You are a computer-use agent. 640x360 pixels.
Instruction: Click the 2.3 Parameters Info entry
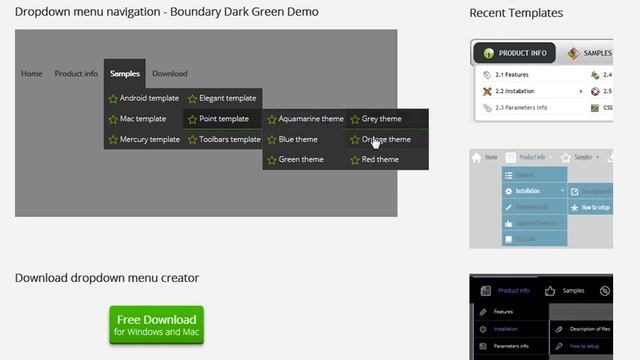click(521, 108)
